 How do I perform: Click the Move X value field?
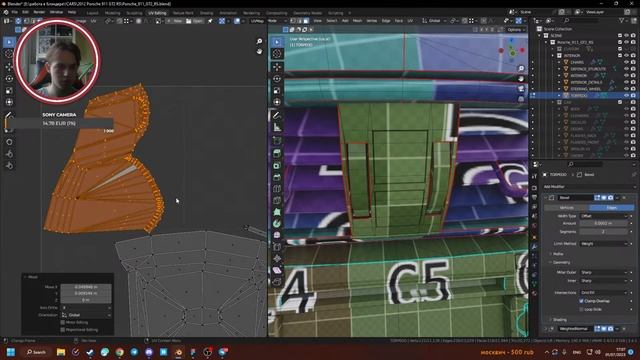86,287
